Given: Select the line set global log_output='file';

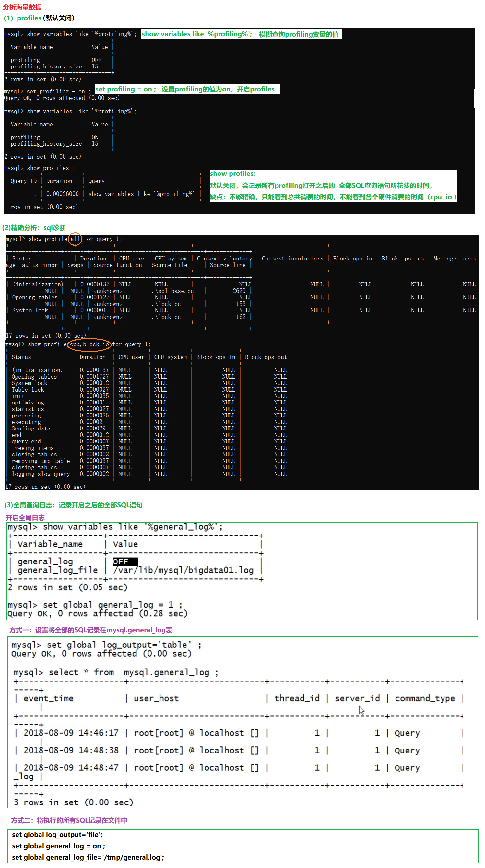Looking at the screenshot, I should 57,835.
